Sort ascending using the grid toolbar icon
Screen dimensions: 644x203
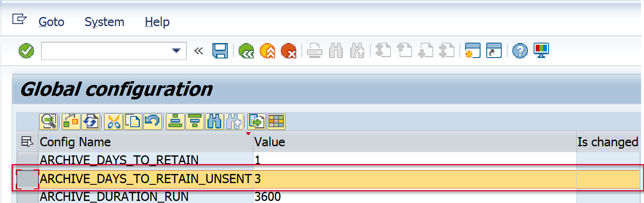(x=175, y=122)
